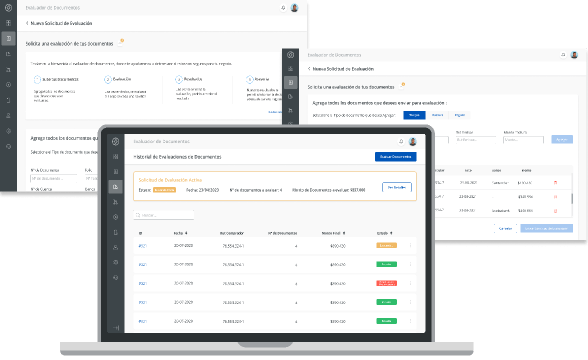Click the 'Historial de Evaluaciones de Documentos' heading
This screenshot has height=360, width=588.
tap(177, 157)
